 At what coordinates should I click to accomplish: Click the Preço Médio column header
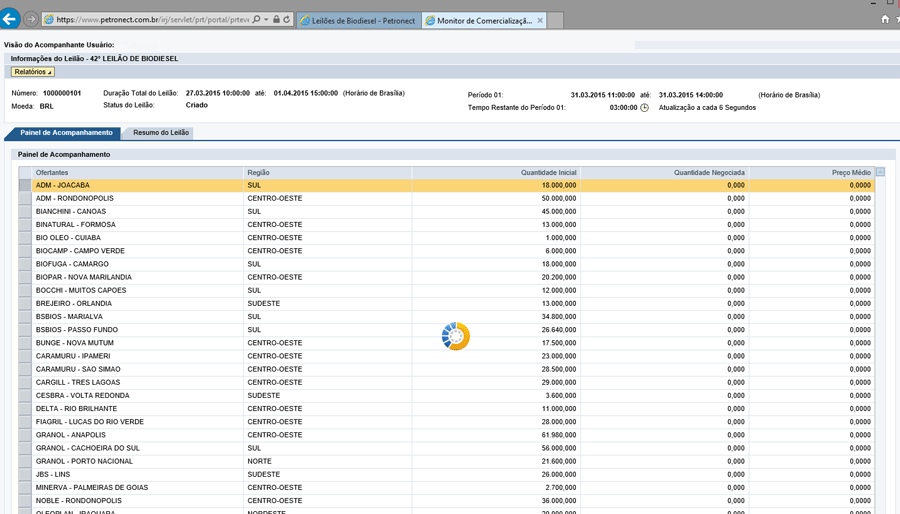click(x=812, y=173)
